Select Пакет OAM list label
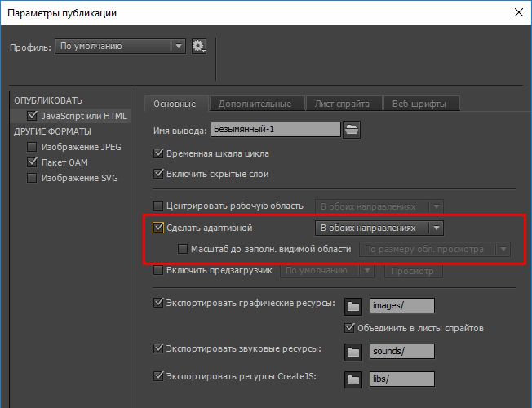The image size is (532, 408). pyautogui.click(x=64, y=162)
